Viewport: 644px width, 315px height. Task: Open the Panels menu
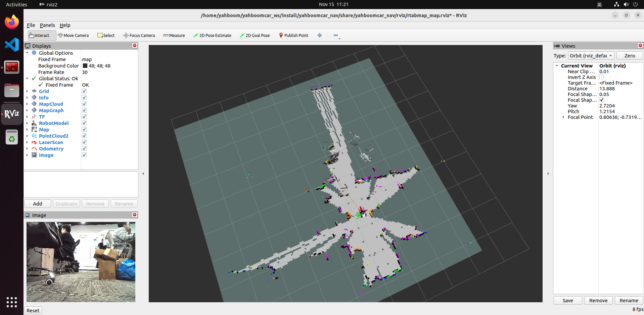[47, 25]
